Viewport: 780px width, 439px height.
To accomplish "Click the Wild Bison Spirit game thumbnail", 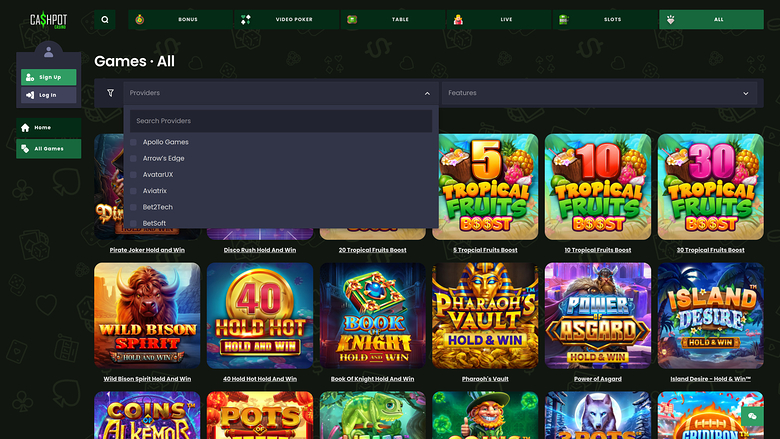I will coord(147,316).
